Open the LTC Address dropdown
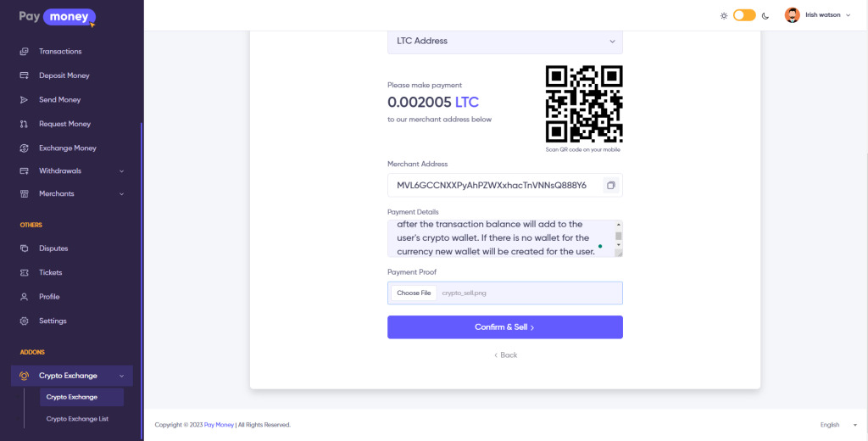868x441 pixels. (x=504, y=41)
